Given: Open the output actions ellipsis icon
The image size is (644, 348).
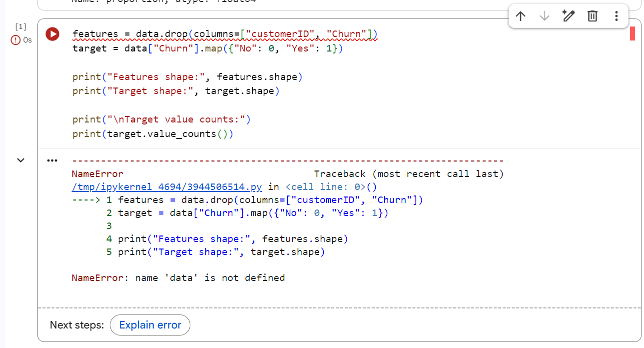Looking at the screenshot, I should (52, 160).
